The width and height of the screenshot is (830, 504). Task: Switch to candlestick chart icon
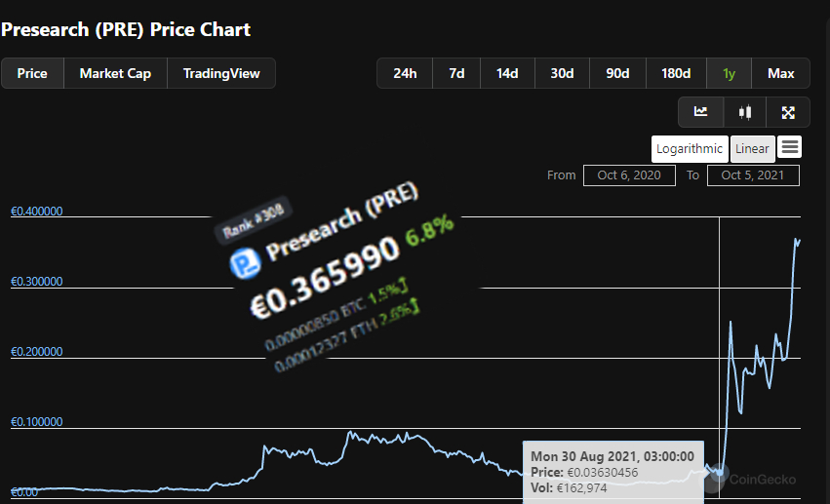tap(745, 112)
